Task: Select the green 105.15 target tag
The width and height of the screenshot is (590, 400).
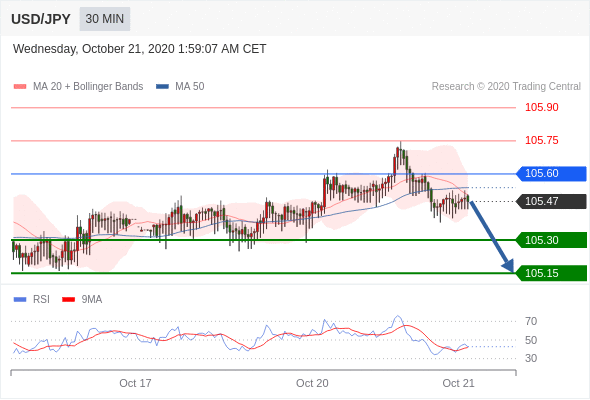Action: tap(551, 273)
